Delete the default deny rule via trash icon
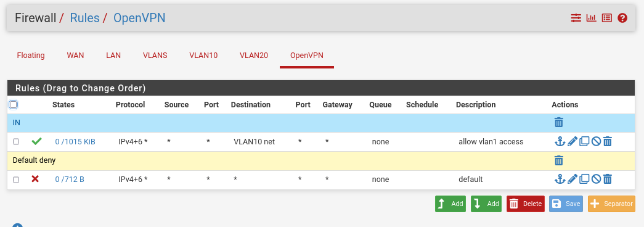The image size is (644, 227). [x=608, y=180]
